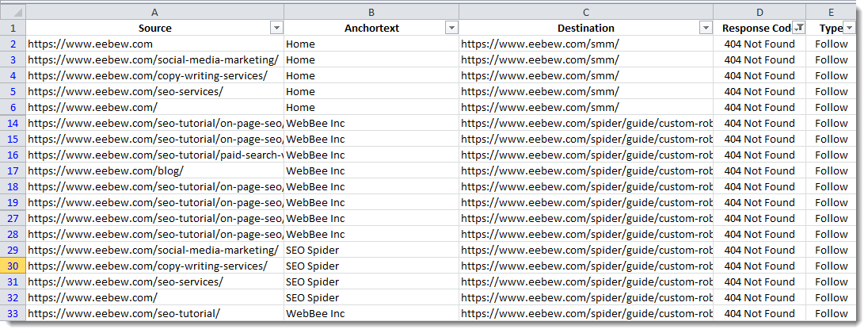Select the highlighted row 30 header
Viewport: 868px width, 333px height.
coord(13,266)
